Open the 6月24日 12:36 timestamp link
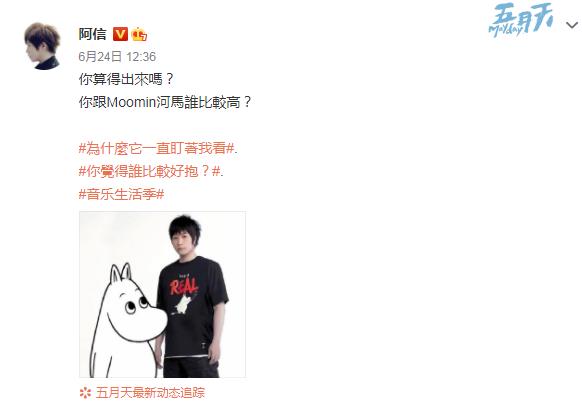This screenshot has width=582, height=404. (x=117, y=57)
